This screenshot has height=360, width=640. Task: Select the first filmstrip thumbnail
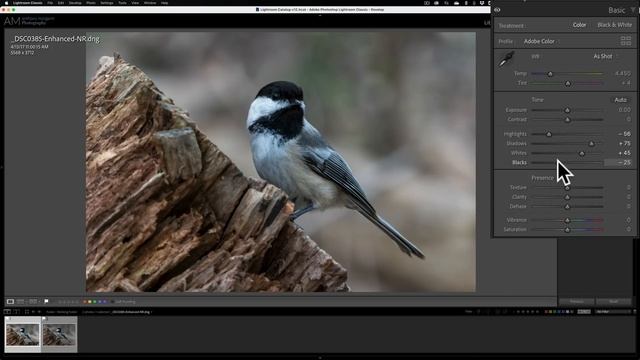pos(23,334)
